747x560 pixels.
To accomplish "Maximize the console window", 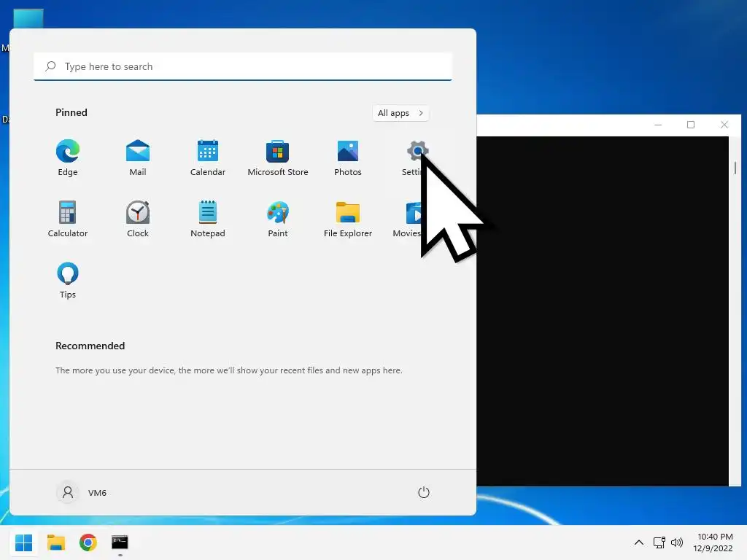I will (691, 125).
